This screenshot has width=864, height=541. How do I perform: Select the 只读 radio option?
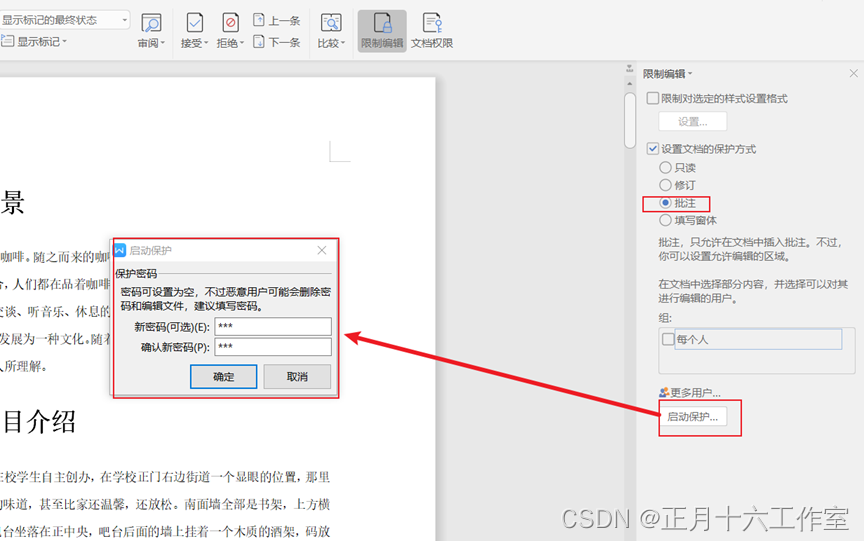point(665,167)
